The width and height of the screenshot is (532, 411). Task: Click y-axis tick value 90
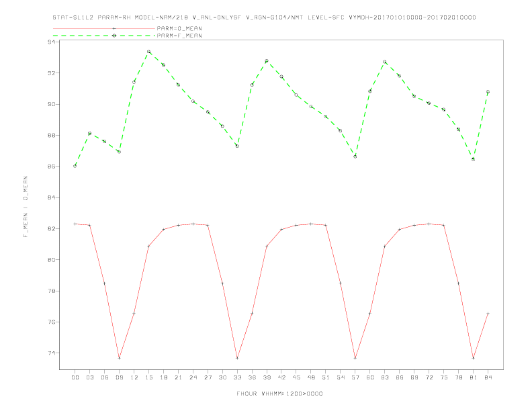click(x=52, y=104)
